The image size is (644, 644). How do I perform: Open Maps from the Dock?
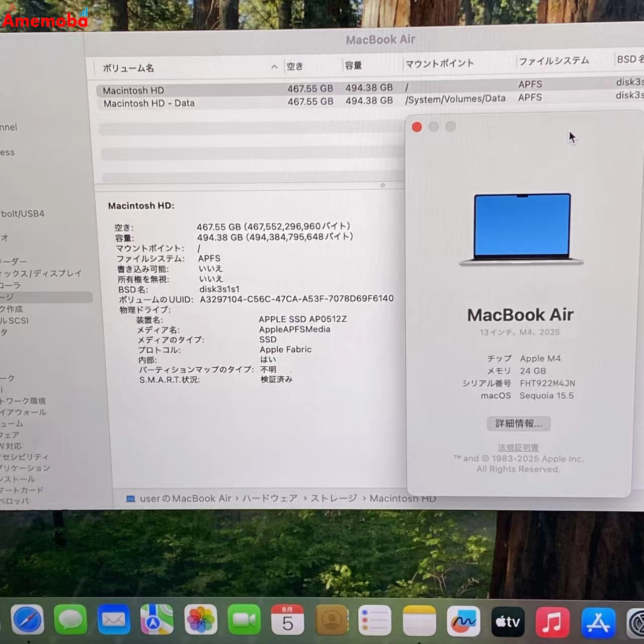[x=157, y=620]
